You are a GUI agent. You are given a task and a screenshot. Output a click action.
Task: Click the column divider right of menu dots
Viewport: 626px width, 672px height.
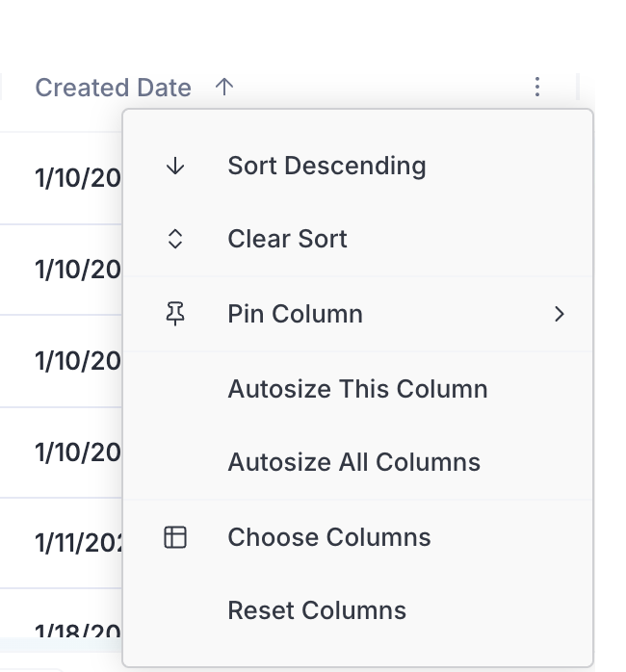(x=578, y=88)
